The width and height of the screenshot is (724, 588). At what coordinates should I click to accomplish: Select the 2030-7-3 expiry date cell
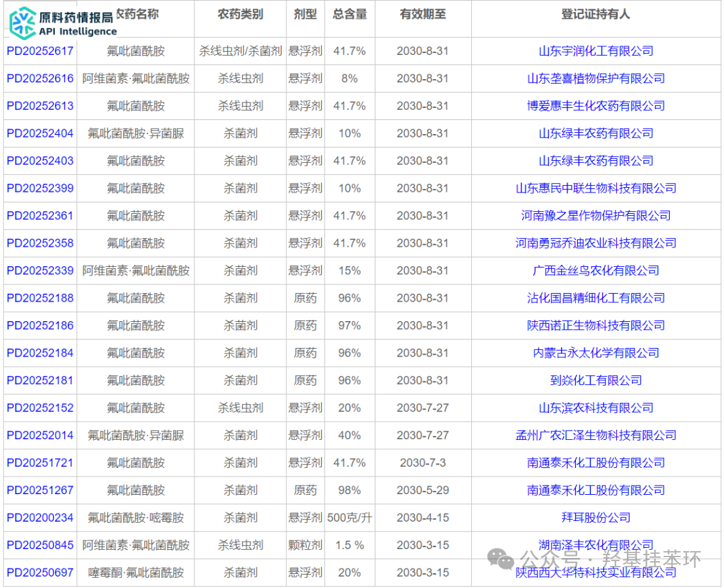(x=423, y=463)
